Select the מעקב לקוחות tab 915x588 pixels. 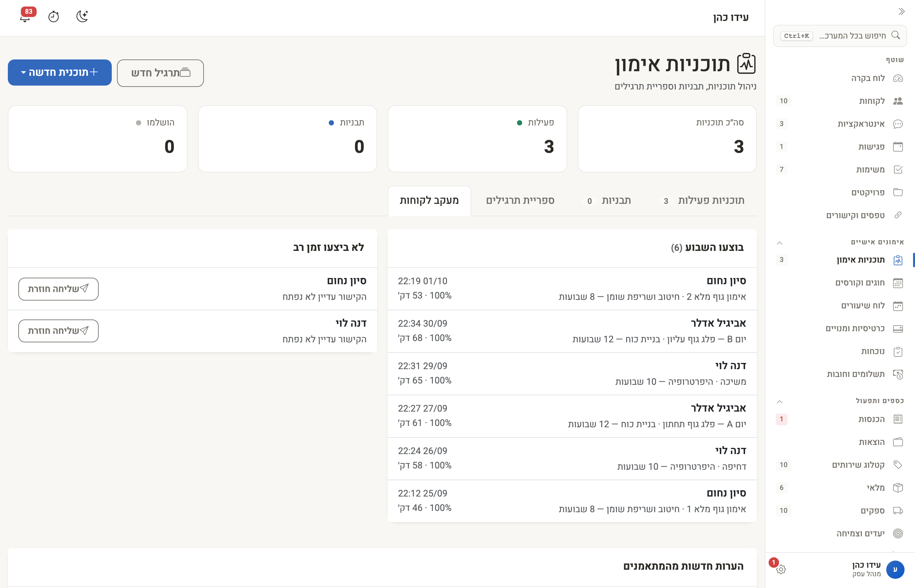[x=429, y=201]
